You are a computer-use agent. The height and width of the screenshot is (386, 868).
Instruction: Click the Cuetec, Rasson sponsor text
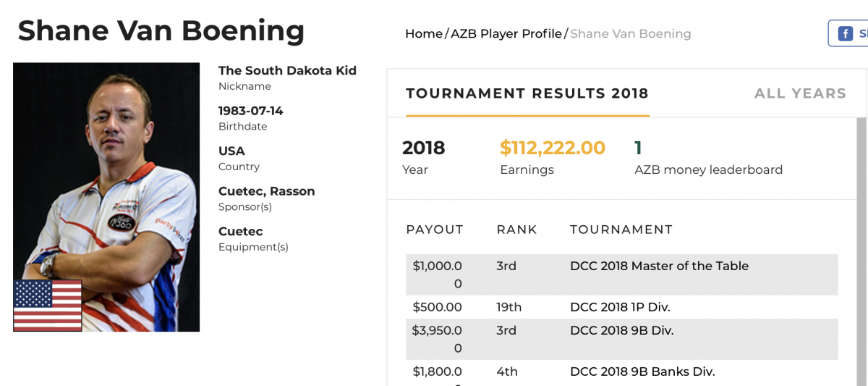(266, 191)
